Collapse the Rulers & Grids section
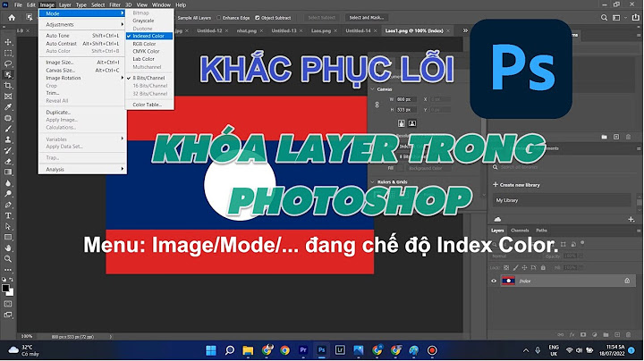Image resolution: width=644 pixels, height=361 pixels. (x=372, y=181)
